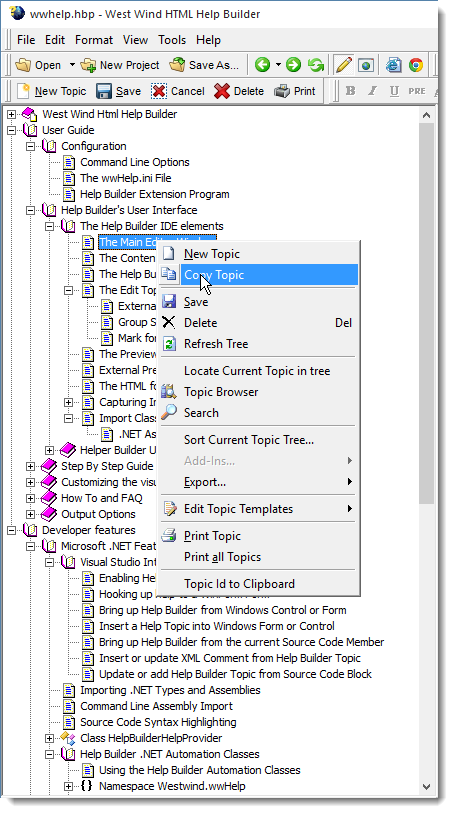Toggle Underline formatting icon

[x=394, y=91]
